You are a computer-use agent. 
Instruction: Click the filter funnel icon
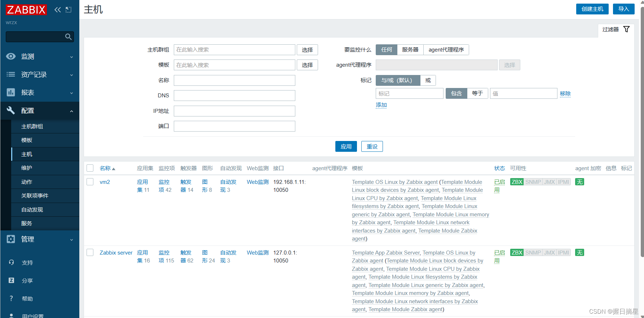tap(626, 29)
